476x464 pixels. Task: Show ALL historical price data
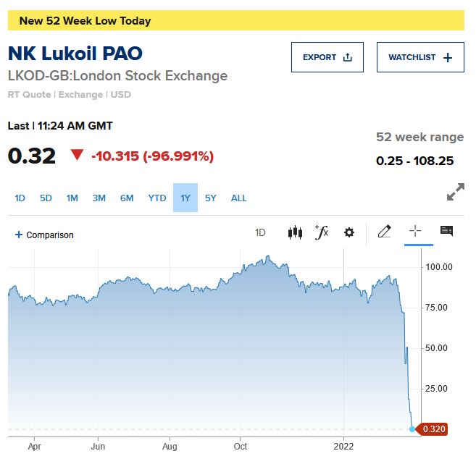pyautogui.click(x=238, y=198)
